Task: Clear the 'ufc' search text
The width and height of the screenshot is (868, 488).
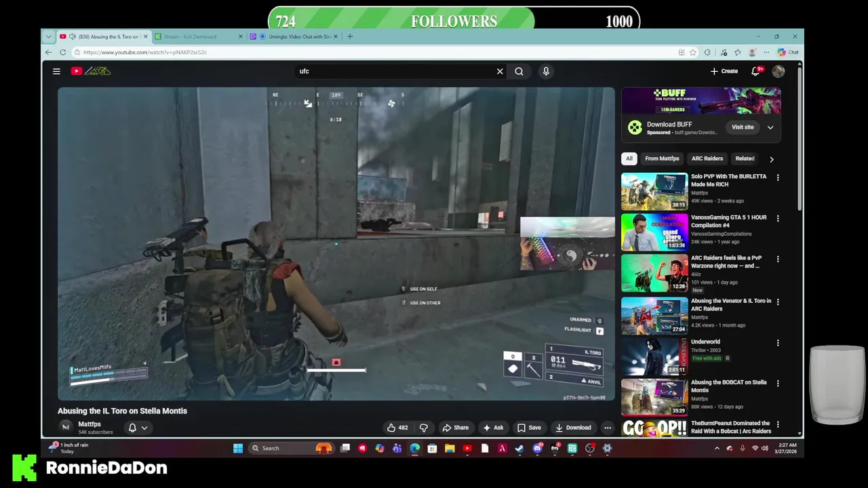Action: (500, 71)
